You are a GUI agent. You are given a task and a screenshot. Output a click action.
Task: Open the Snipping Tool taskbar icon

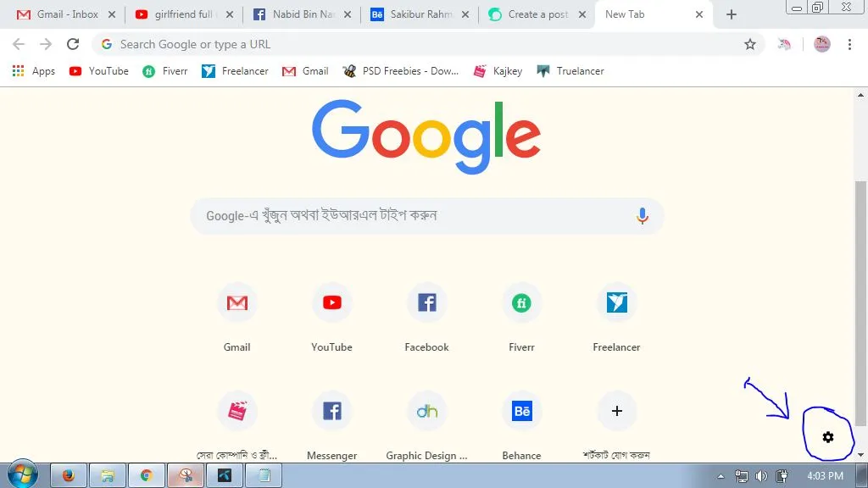point(186,475)
